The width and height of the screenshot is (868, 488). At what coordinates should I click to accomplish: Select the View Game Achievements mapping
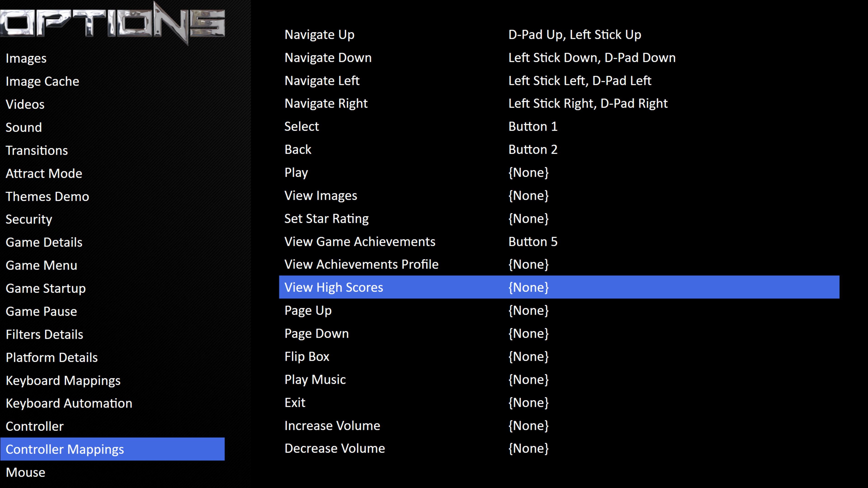pyautogui.click(x=559, y=242)
